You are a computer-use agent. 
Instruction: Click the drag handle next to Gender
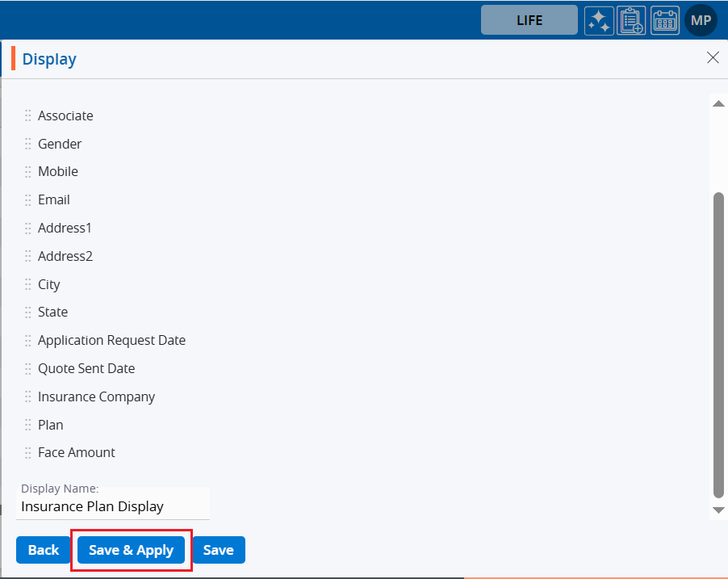point(28,144)
